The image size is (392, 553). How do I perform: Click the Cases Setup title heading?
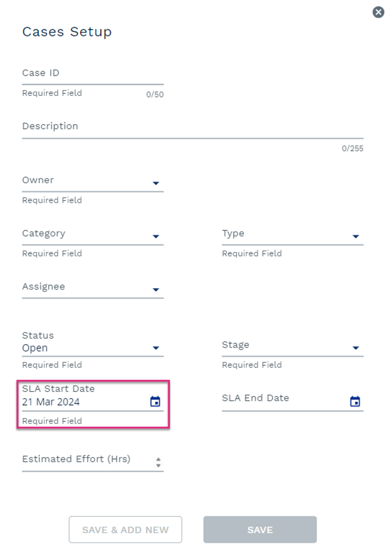click(x=67, y=32)
